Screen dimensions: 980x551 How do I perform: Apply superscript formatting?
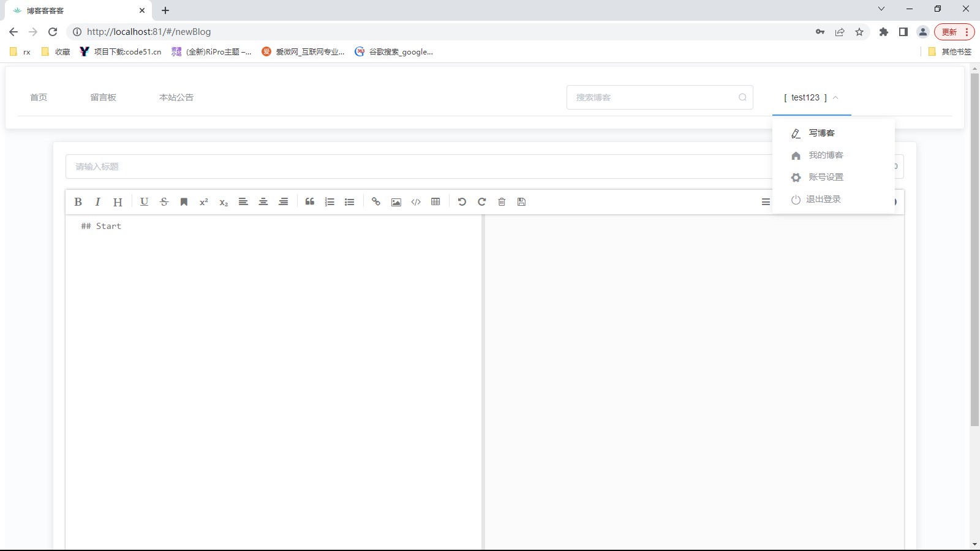pyautogui.click(x=204, y=202)
